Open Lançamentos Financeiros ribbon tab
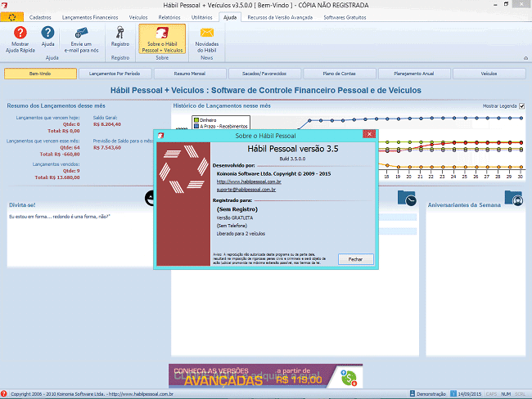Screen dimensions: 532x399 tap(90, 17)
